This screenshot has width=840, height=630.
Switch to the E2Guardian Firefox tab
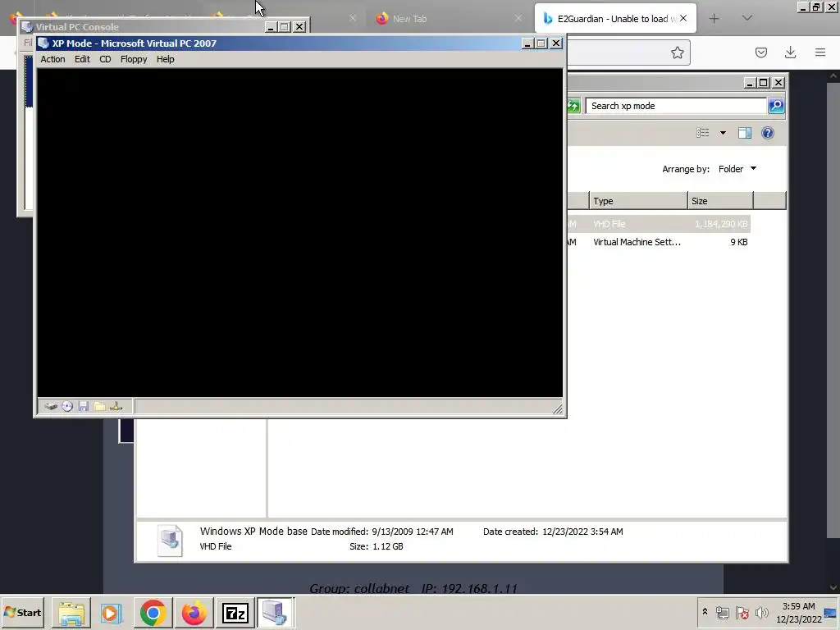(x=615, y=19)
